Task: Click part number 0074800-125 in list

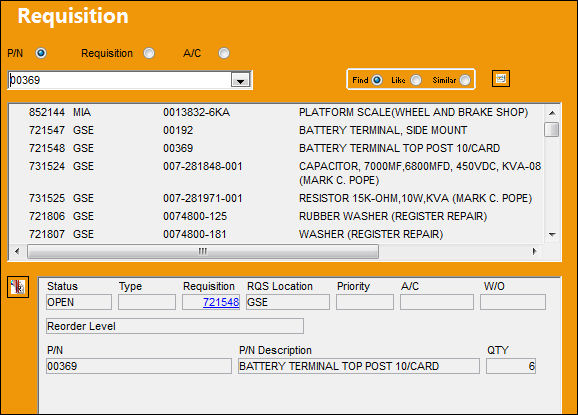Action: pos(195,216)
